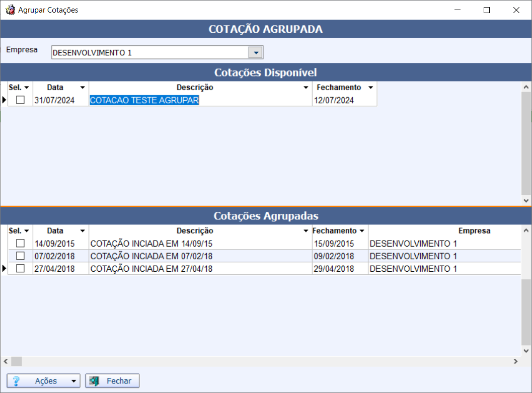532x393 pixels.
Task: Open Data column filter in Cotações Disponível
Action: [83, 88]
